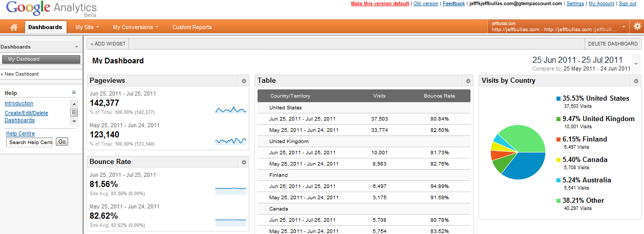The width and height of the screenshot is (644, 234).
Task: Collapse the Dashboards sidebar section
Action: click(77, 46)
